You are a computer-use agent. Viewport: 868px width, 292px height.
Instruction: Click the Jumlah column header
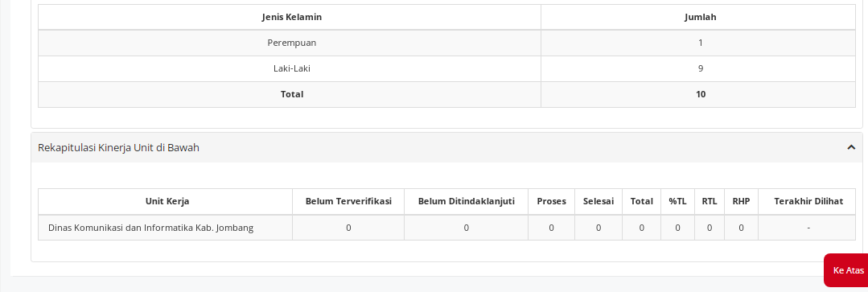point(700,17)
